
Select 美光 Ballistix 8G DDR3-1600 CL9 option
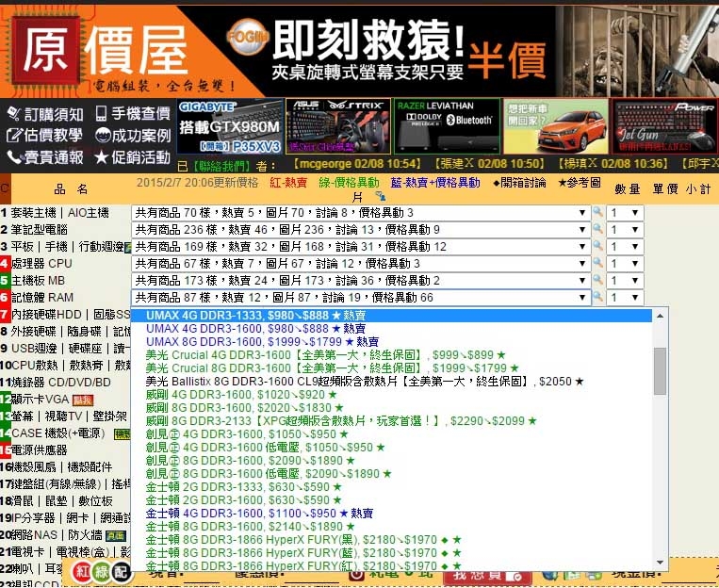[391, 382]
